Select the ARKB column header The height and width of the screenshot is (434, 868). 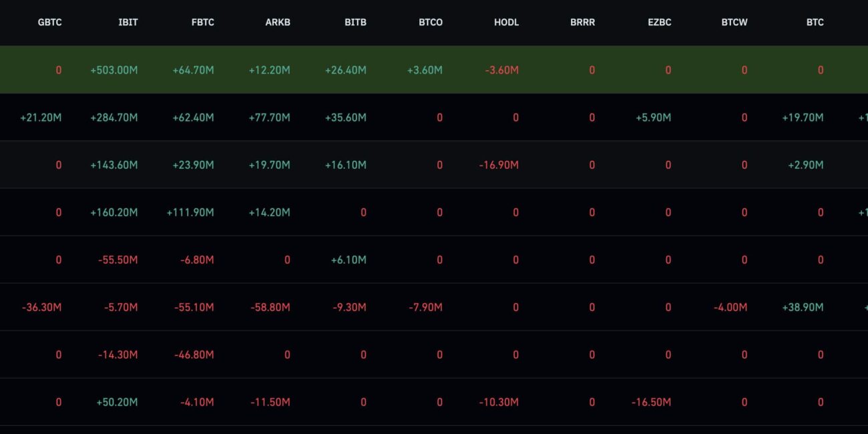point(278,22)
